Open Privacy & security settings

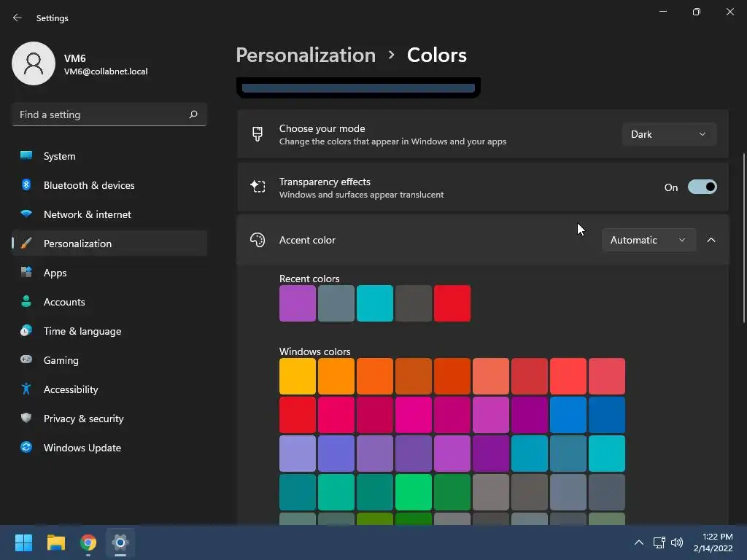click(x=109, y=418)
